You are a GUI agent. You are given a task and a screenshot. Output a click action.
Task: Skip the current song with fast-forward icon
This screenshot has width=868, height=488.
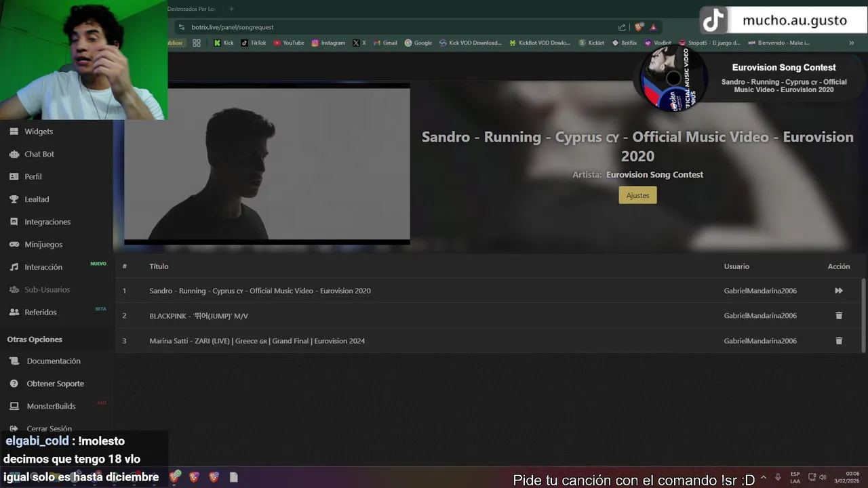coord(839,291)
